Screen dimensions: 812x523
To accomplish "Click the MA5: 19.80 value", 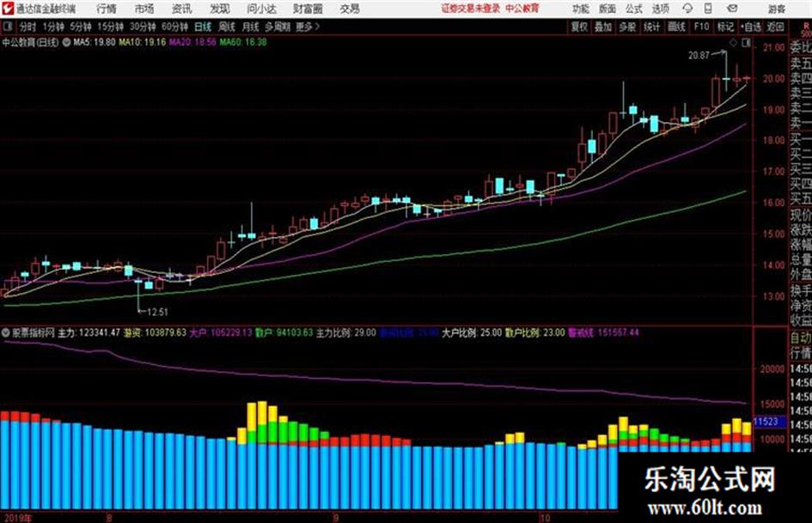I will (x=95, y=42).
